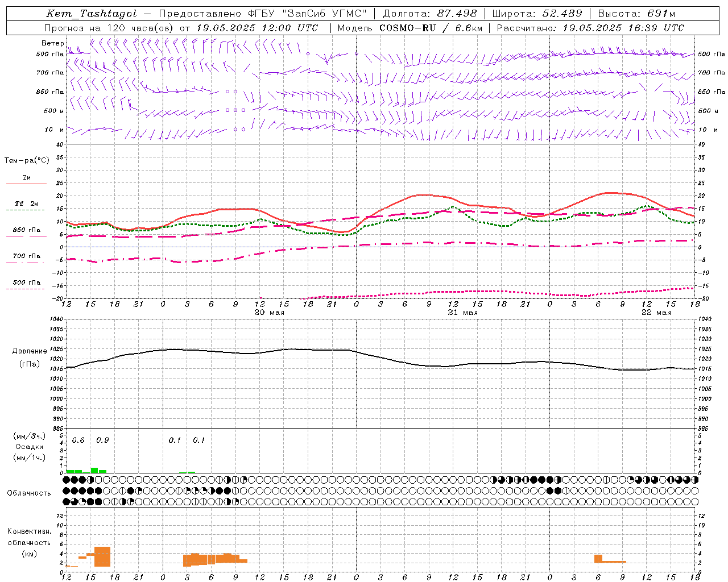Click the 'Тем-ра(°C)' axis label
Screen dimensions: 728x582
[27, 161]
